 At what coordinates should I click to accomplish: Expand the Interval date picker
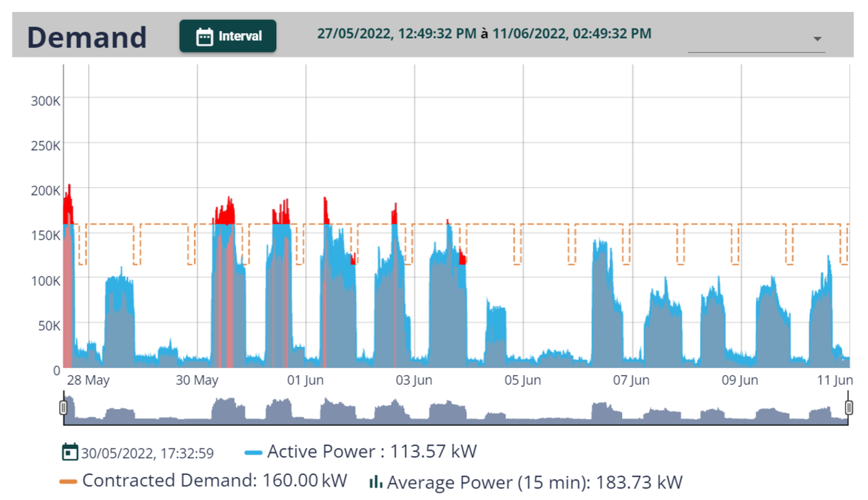[228, 36]
